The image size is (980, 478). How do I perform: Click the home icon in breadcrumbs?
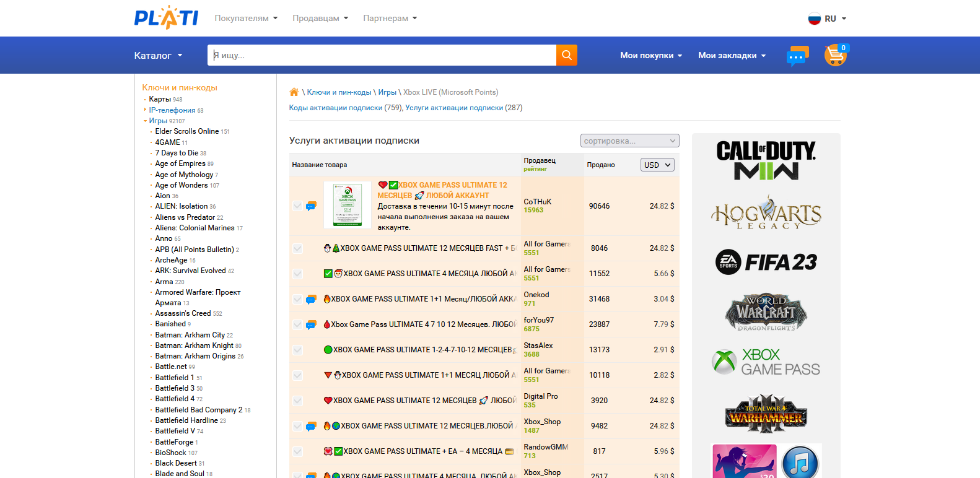click(294, 92)
